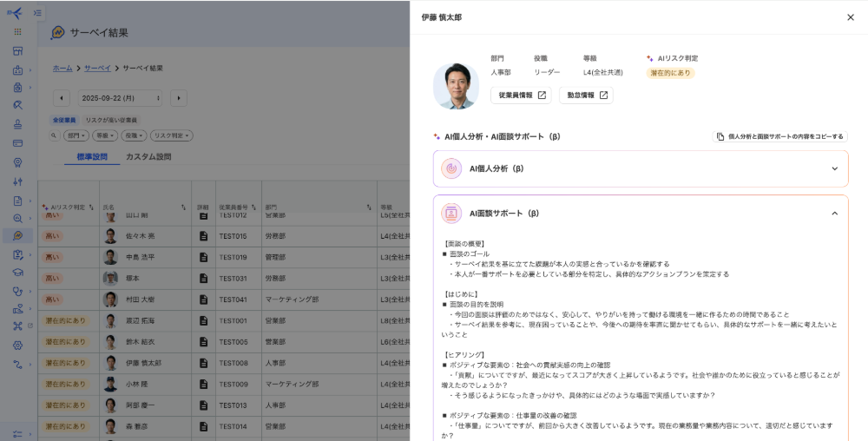Close the 伊藤 慎太郎 detail panel
Viewport: 868px width, 441px height.
tap(851, 17)
